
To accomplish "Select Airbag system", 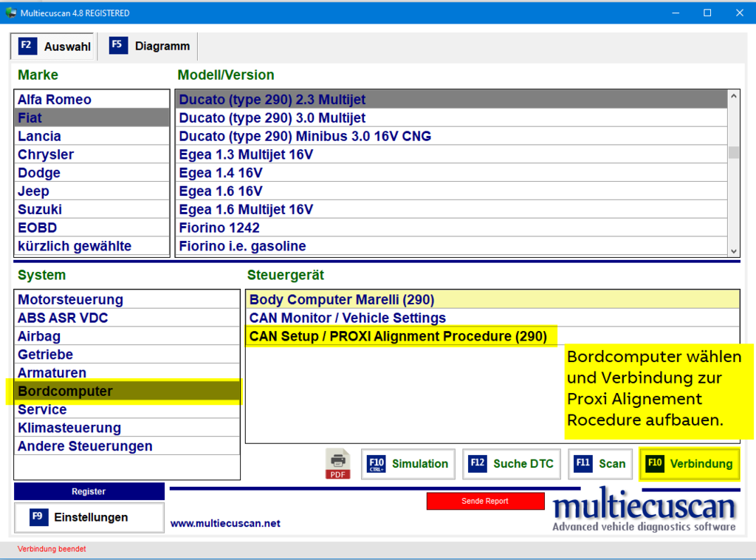I will 127,336.
